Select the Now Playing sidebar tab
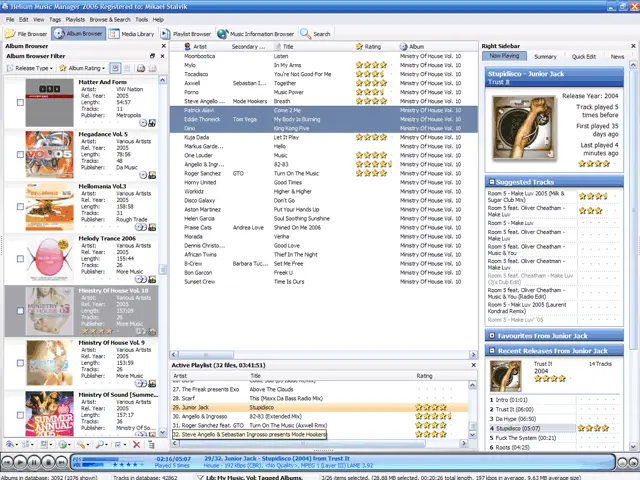Viewport: 640px width, 480px height. tap(504, 56)
